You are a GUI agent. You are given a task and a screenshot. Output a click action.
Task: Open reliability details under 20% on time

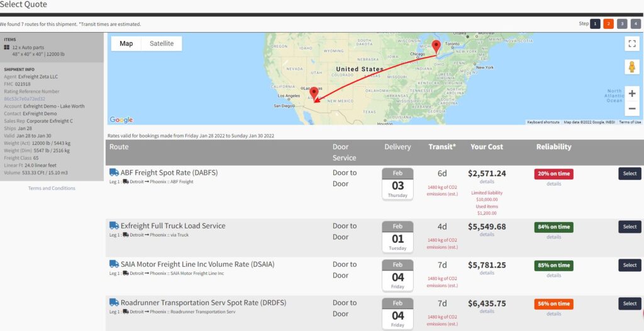click(x=553, y=184)
